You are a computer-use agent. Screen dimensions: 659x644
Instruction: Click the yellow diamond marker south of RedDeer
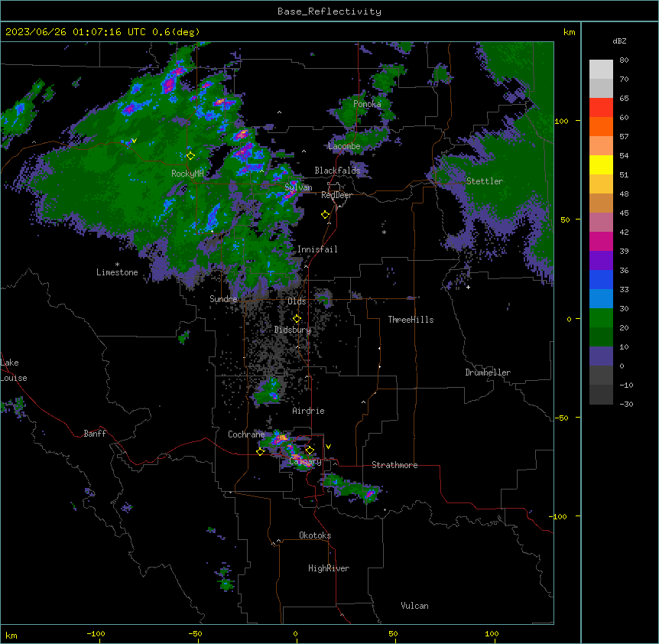pyautogui.click(x=326, y=215)
